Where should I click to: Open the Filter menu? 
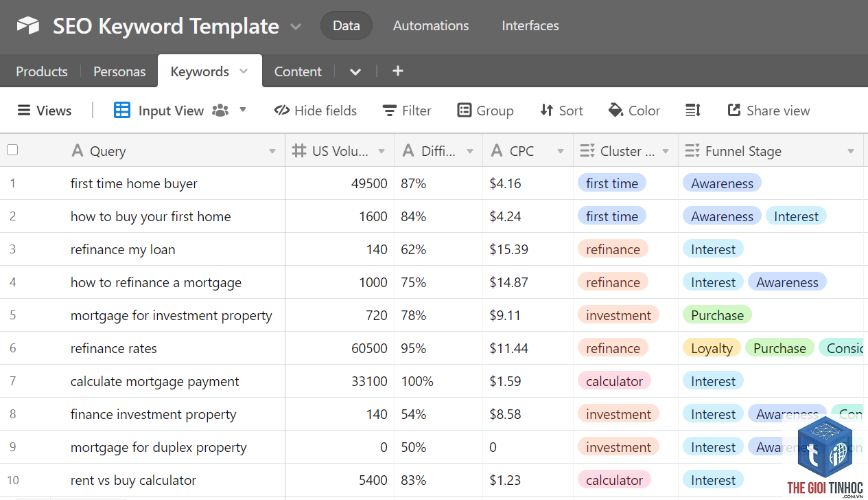click(407, 111)
